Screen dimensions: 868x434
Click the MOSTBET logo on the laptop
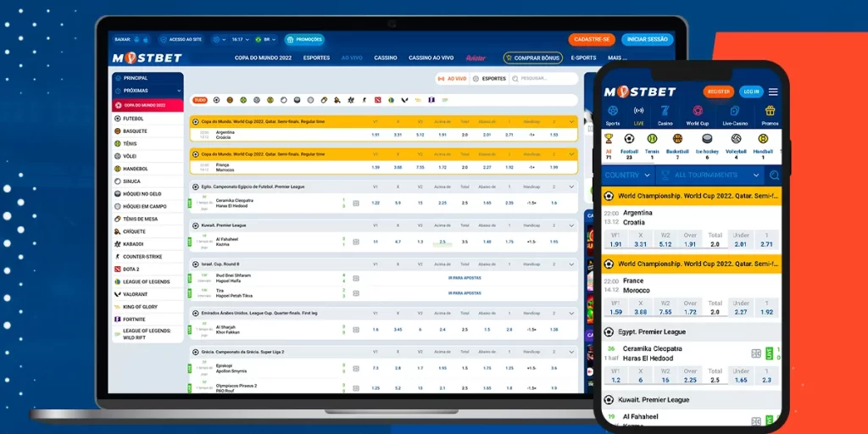click(x=147, y=58)
